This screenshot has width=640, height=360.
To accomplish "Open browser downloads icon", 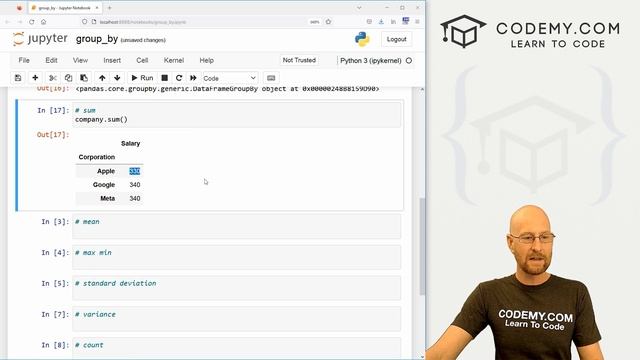I will pos(381,22).
